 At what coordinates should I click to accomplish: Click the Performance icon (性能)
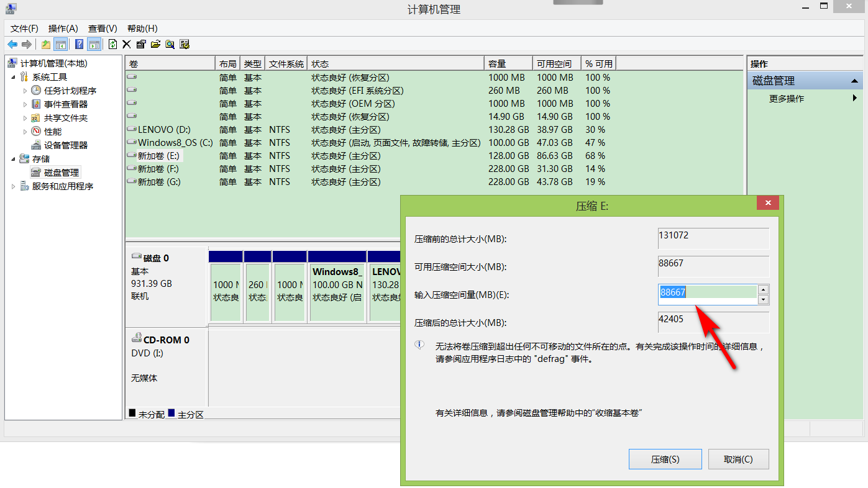coord(36,132)
